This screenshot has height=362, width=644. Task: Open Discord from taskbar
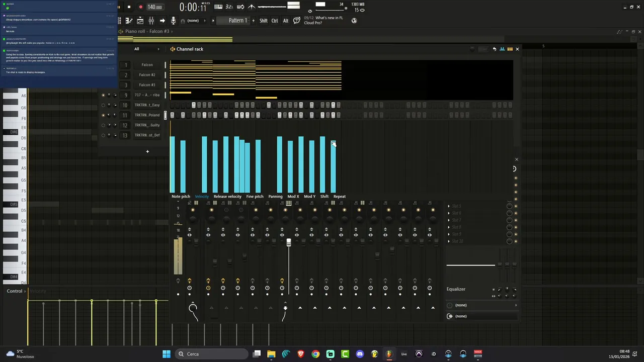360,354
